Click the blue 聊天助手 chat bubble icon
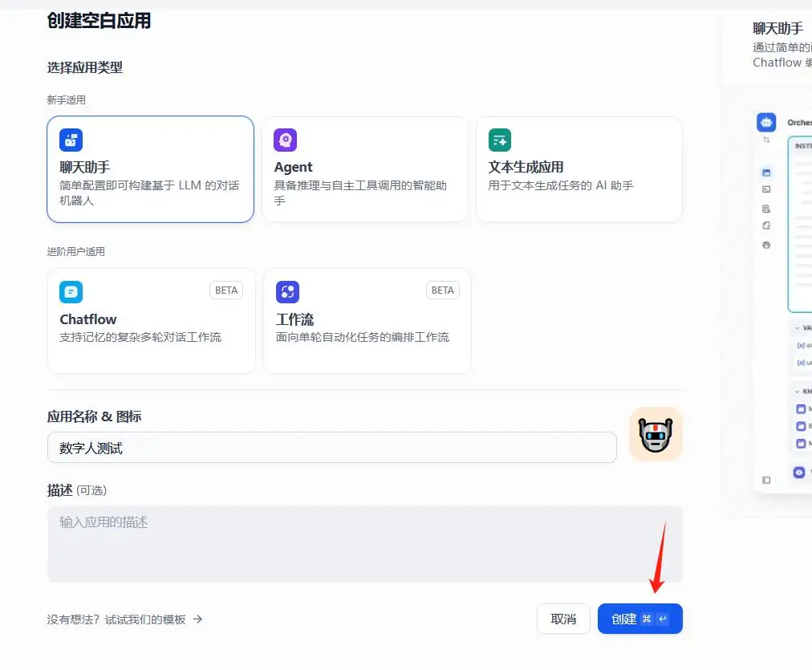This screenshot has width=812, height=670. 71,139
